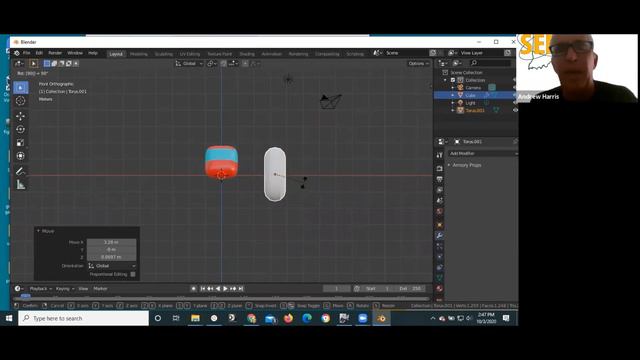The width and height of the screenshot is (640, 360).
Task: Play the animation in reverse
Action: coord(218,289)
